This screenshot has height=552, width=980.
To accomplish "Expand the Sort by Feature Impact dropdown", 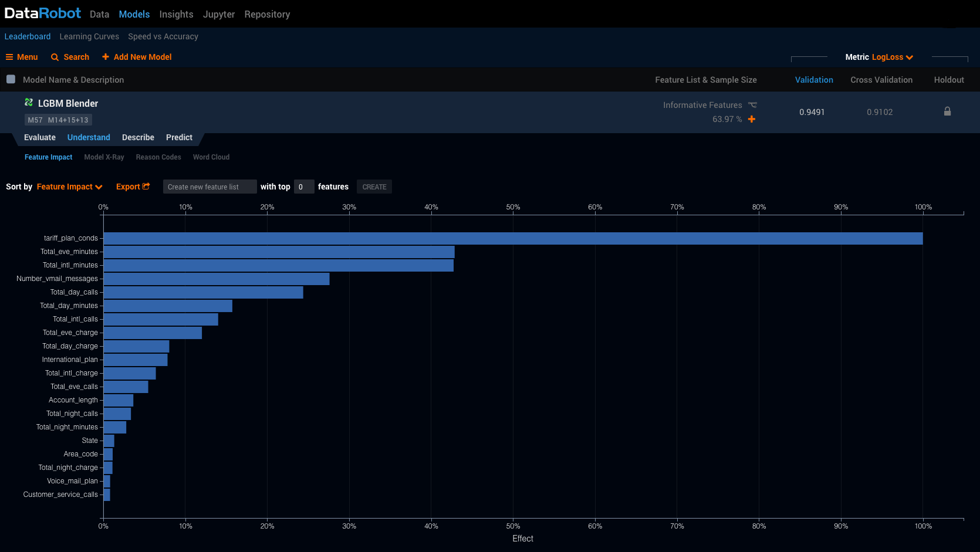I will [69, 187].
